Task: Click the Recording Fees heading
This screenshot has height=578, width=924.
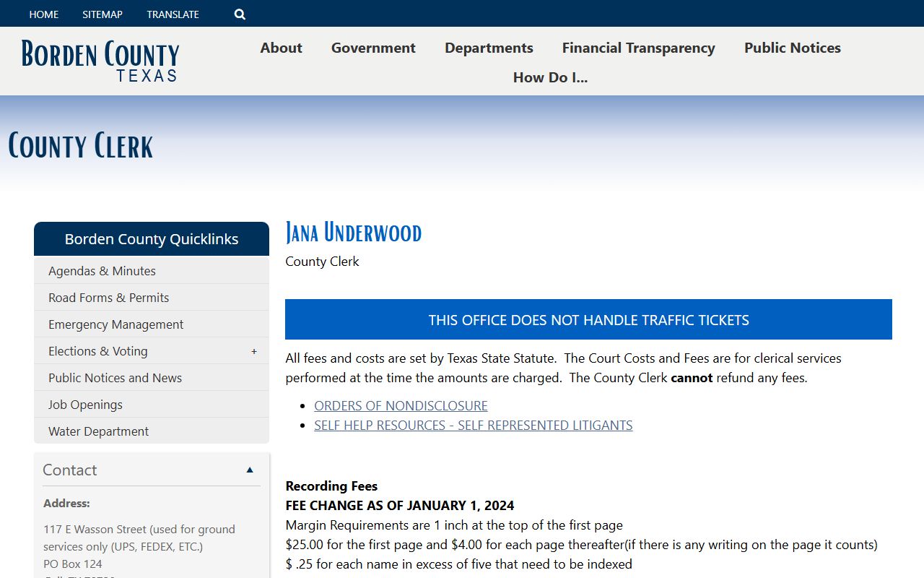Action: tap(331, 486)
